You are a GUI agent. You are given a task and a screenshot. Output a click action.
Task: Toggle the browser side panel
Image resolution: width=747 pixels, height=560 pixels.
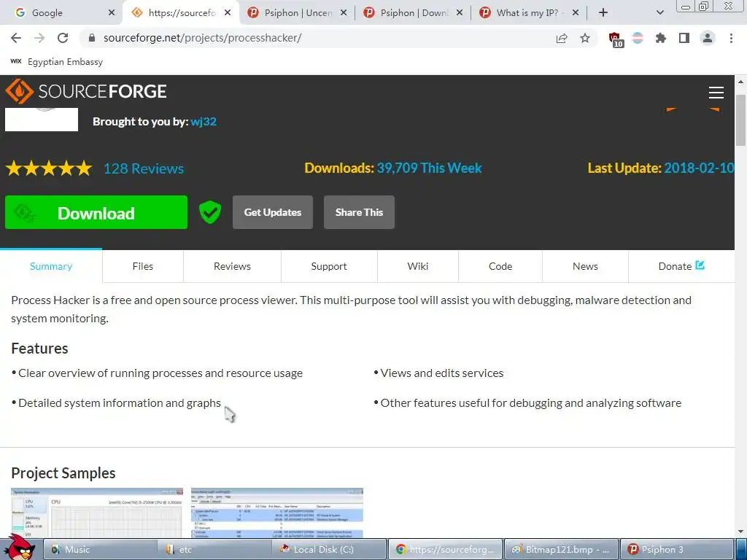684,38
